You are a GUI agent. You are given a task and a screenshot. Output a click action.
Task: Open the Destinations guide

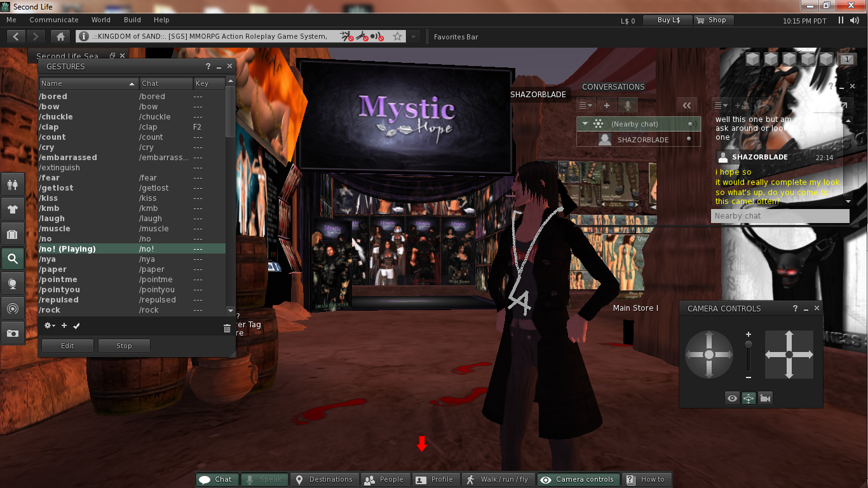point(324,480)
